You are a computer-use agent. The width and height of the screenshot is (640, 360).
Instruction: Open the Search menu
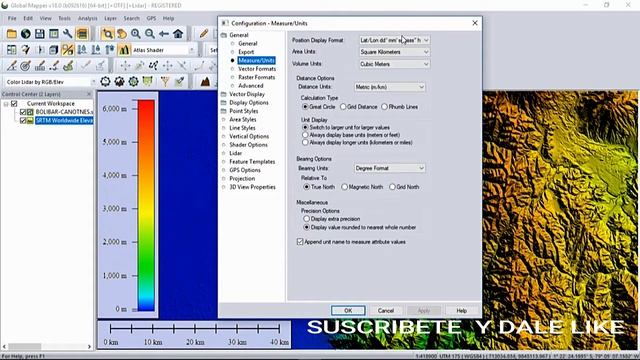coord(131,18)
